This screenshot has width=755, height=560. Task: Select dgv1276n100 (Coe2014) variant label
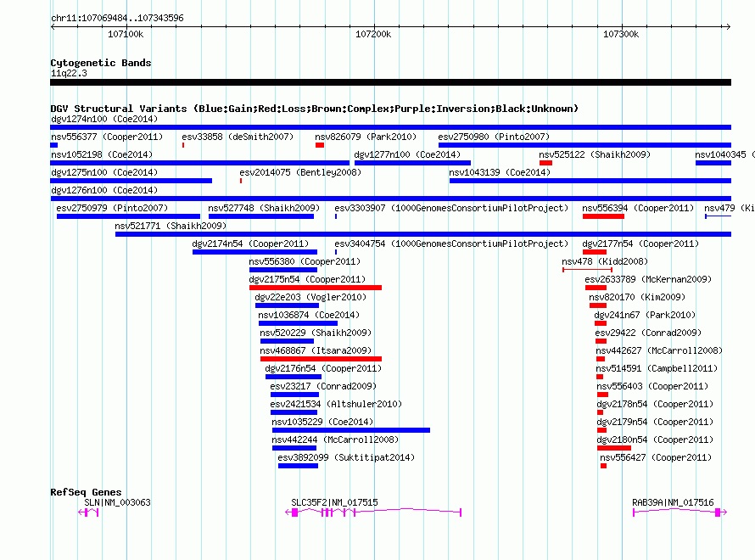point(104,190)
